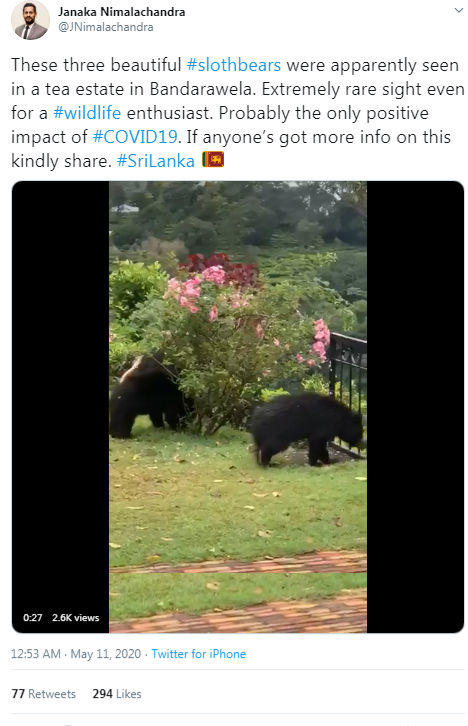This screenshot has height=726, width=468.
Task: Open the #SriLanka hashtag
Action: [x=156, y=161]
